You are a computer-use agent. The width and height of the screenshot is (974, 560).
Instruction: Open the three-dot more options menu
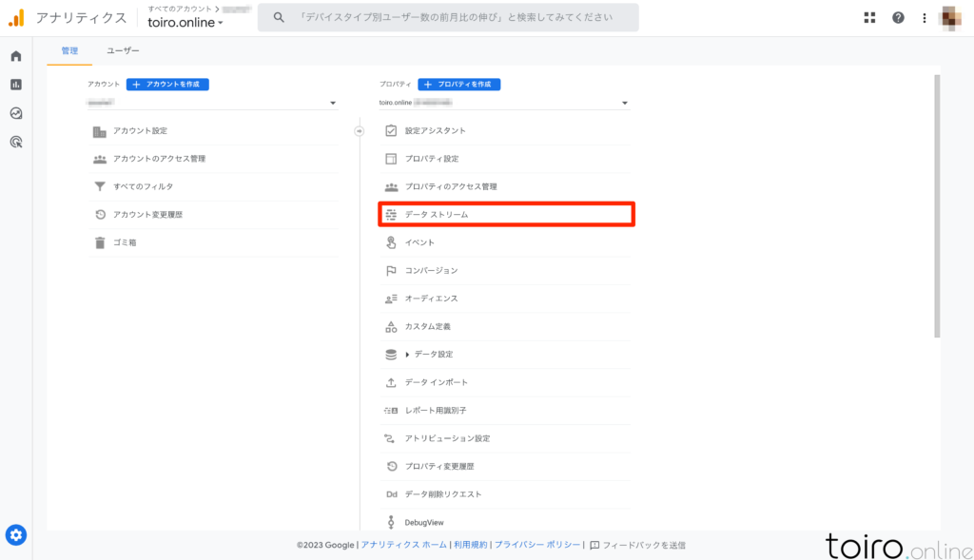click(x=924, y=17)
